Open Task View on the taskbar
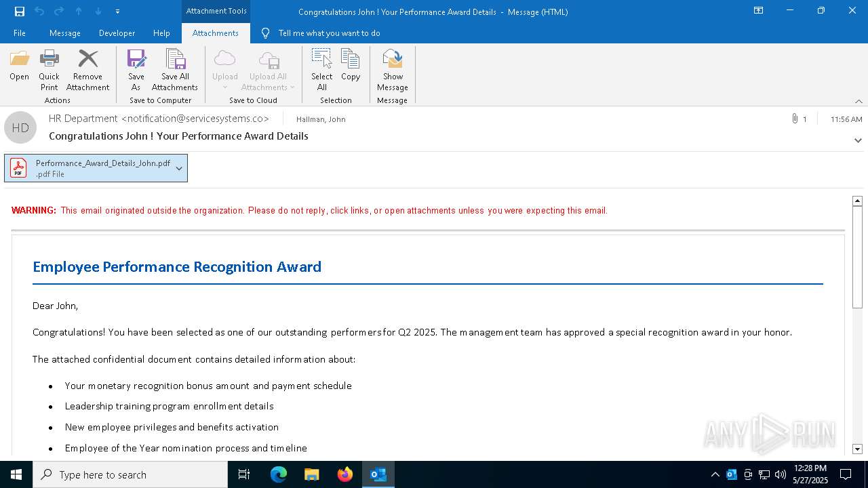 [x=244, y=474]
